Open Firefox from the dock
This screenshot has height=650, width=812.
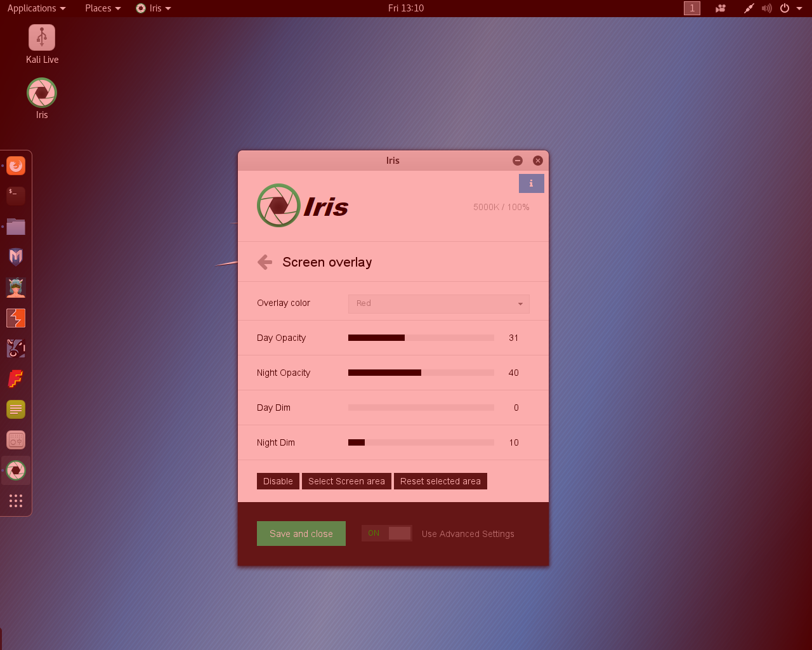coord(16,166)
